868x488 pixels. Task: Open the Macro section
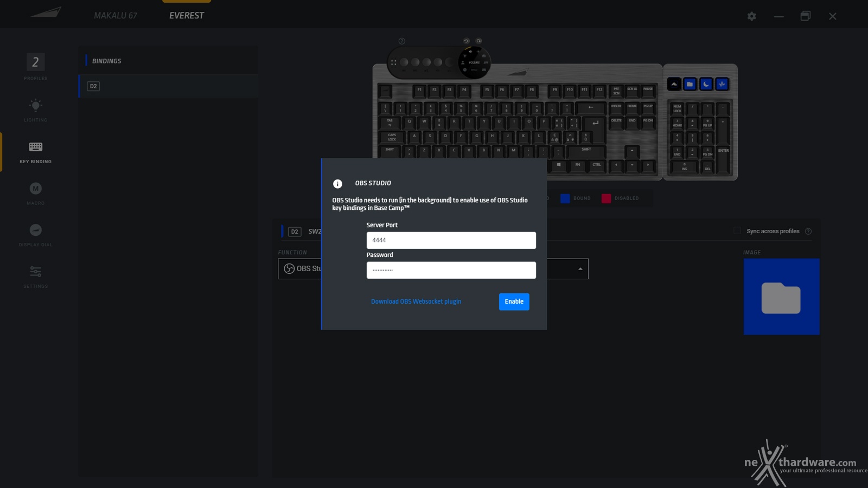35,194
